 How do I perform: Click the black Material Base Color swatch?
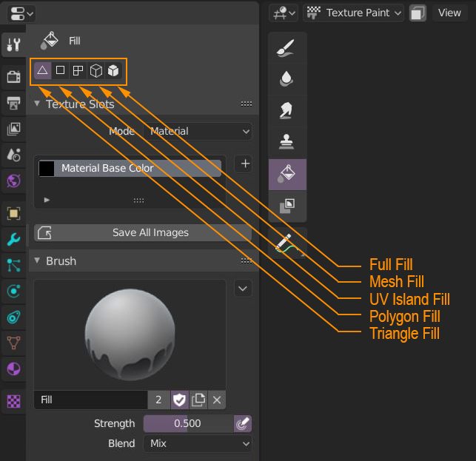[47, 169]
